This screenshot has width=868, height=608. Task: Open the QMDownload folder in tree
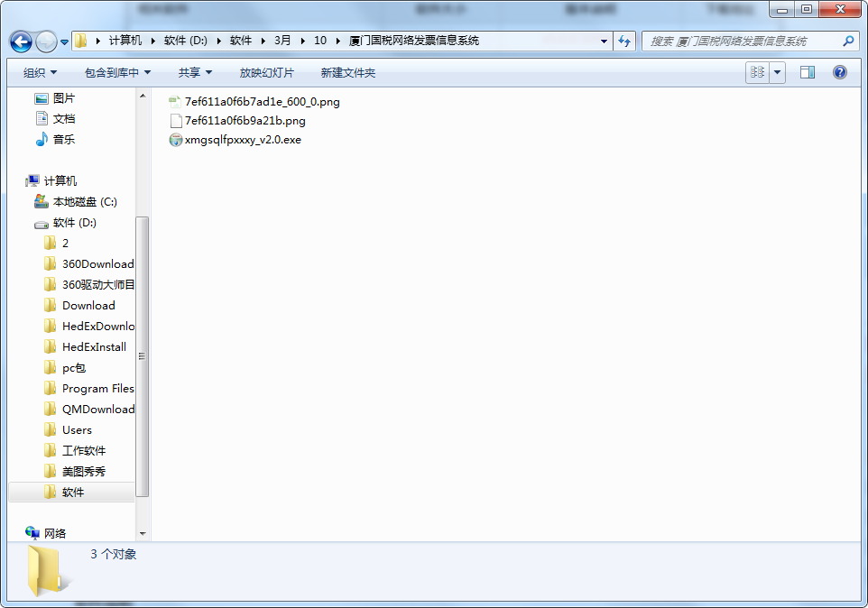[x=98, y=410]
